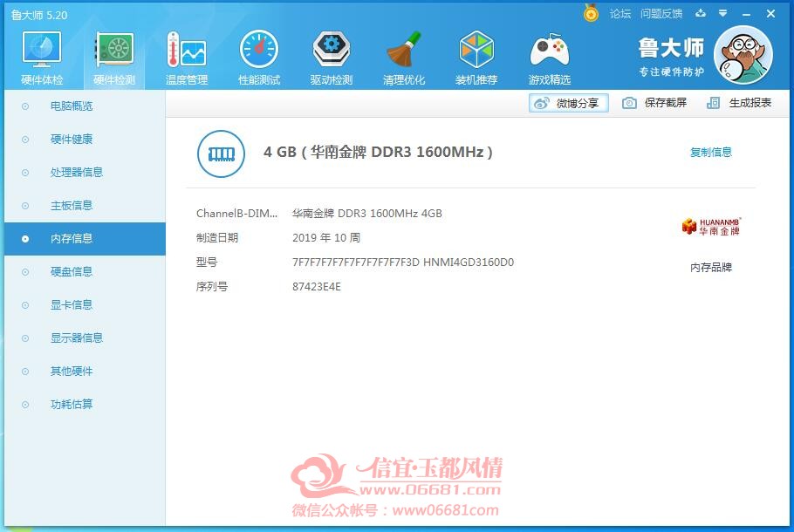Select 内存信息 in sidebar
Image resolution: width=794 pixels, height=532 pixels.
coord(85,239)
